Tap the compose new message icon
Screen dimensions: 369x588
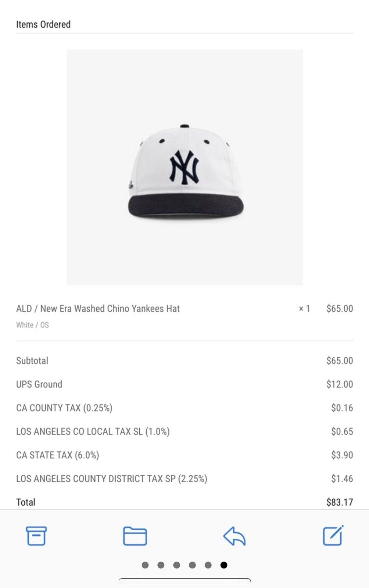tap(333, 535)
